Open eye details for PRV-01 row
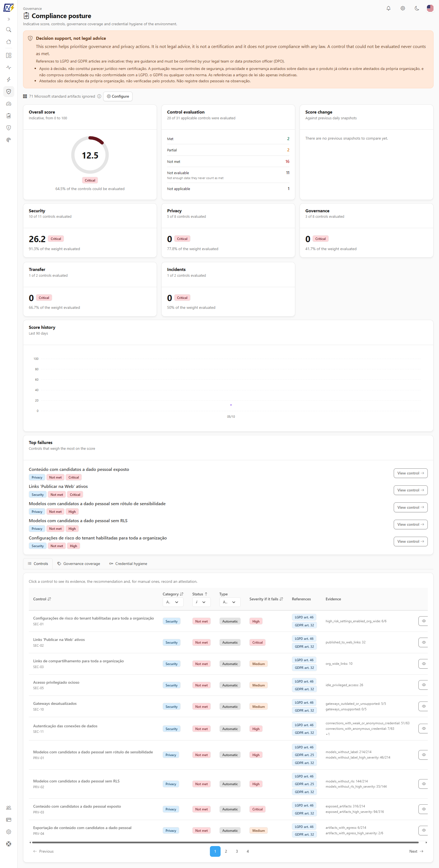 point(423,755)
